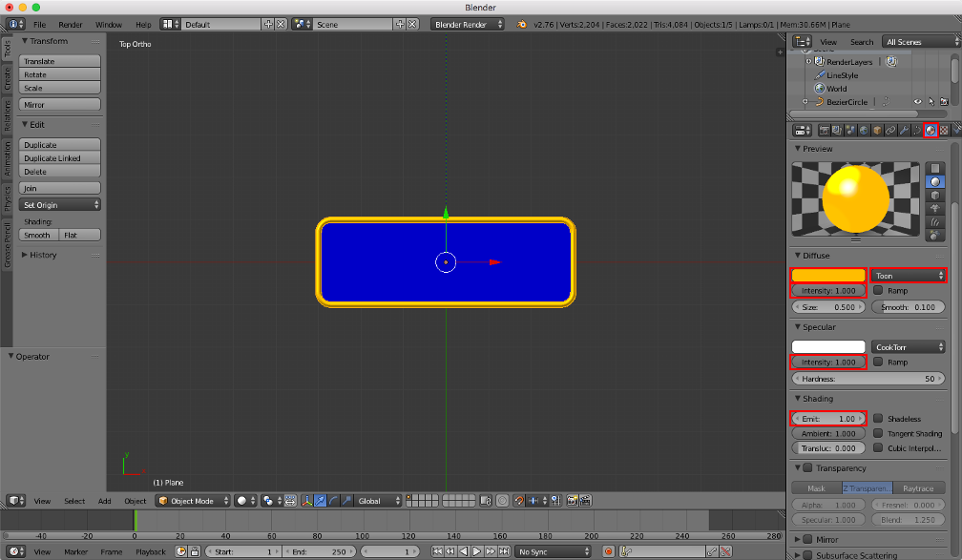
Task: Click the rotate manipulator arc icon
Action: (x=334, y=501)
